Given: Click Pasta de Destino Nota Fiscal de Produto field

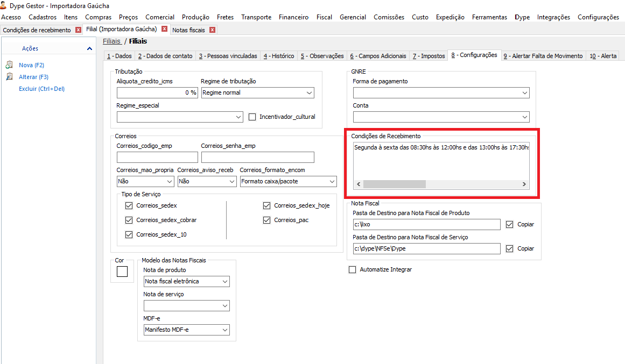Looking at the screenshot, I should tap(426, 224).
